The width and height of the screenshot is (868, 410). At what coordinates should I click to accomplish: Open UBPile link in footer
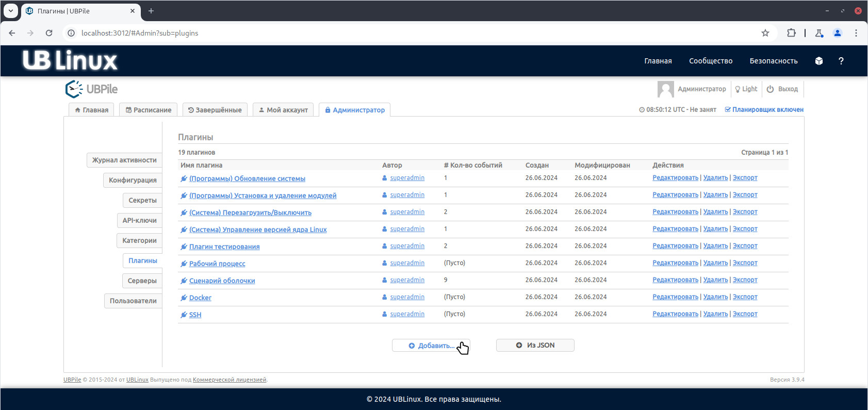(x=72, y=380)
